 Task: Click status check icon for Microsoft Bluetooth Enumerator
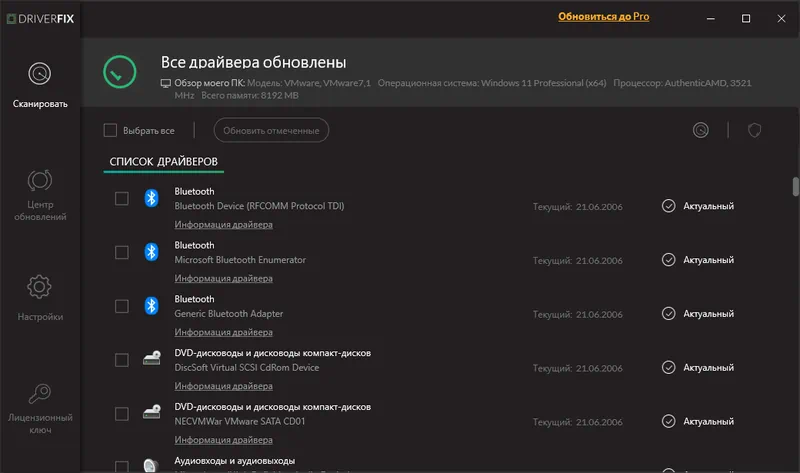pyautogui.click(x=668, y=260)
